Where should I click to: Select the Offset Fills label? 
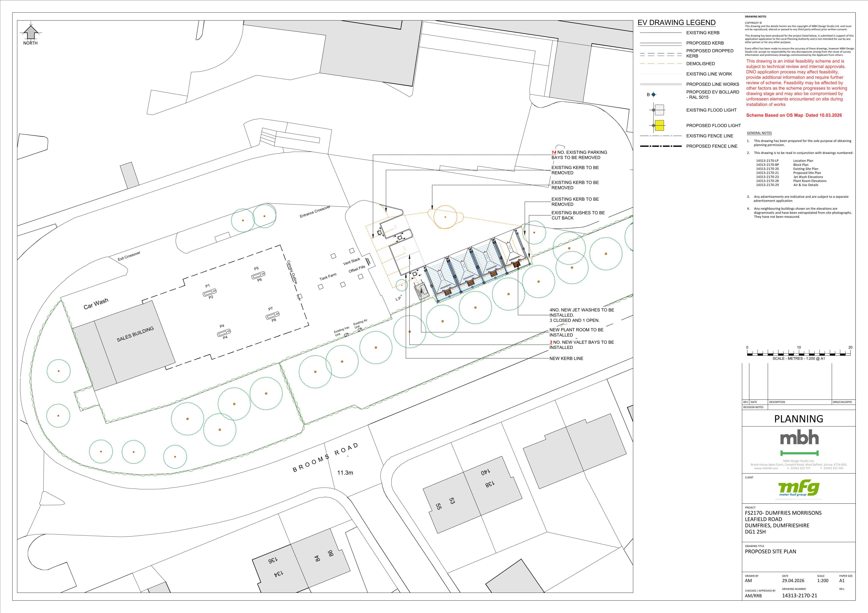(357, 269)
